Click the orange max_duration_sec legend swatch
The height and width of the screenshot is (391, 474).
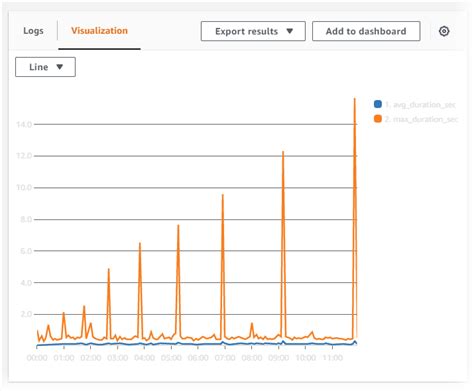point(378,119)
